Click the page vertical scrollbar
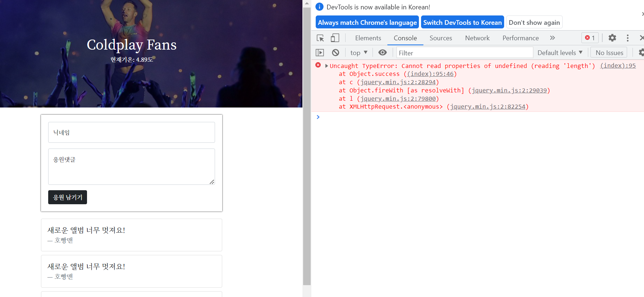This screenshot has height=297, width=644. click(307, 146)
